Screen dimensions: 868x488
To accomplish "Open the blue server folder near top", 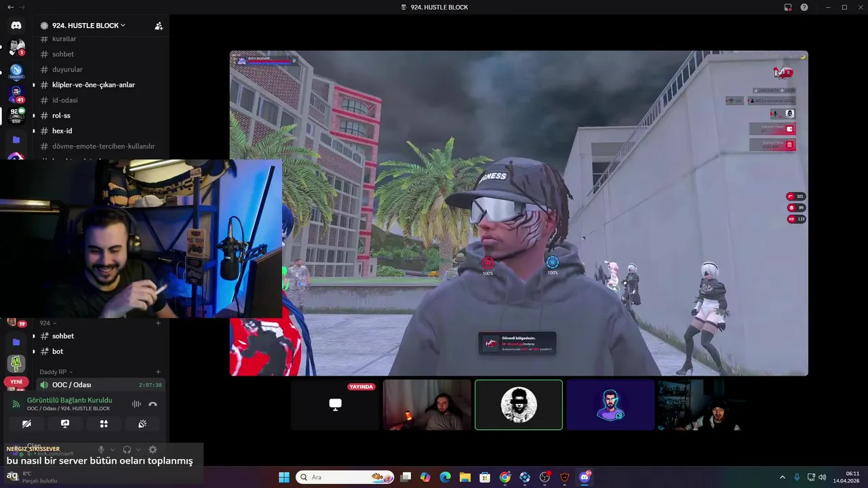I will pyautogui.click(x=16, y=139).
